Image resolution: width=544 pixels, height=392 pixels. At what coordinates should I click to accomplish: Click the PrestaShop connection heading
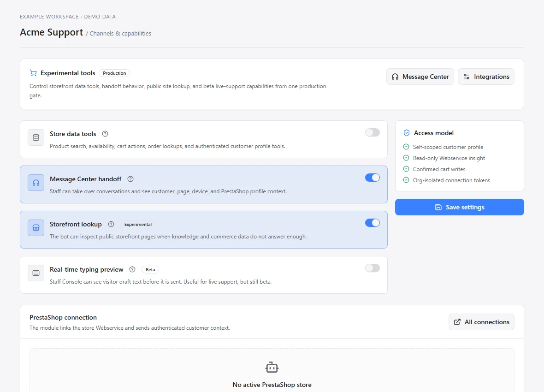tap(63, 317)
